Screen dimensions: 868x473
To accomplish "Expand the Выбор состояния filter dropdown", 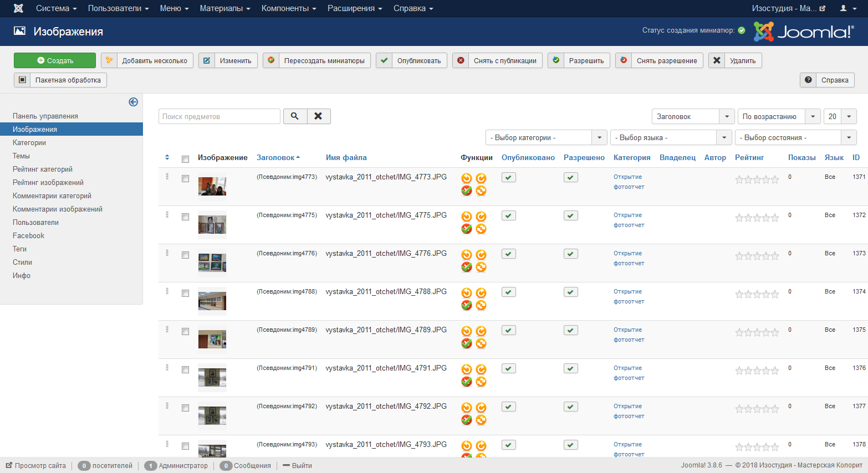I will 795,137.
